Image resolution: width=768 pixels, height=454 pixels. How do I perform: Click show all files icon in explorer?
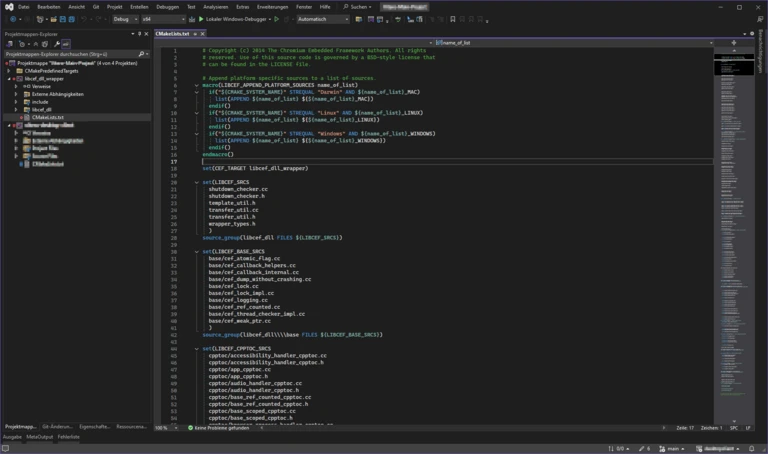pyautogui.click(x=45, y=44)
